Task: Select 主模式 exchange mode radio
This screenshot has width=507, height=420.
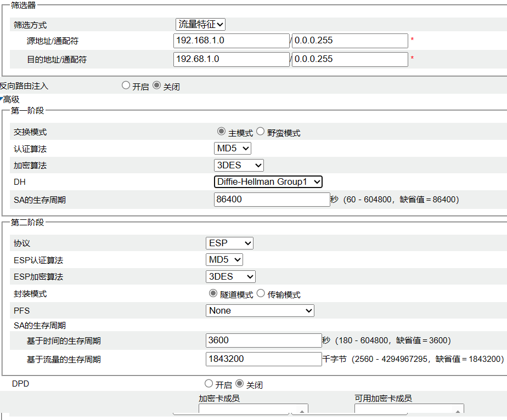Action: [221, 131]
